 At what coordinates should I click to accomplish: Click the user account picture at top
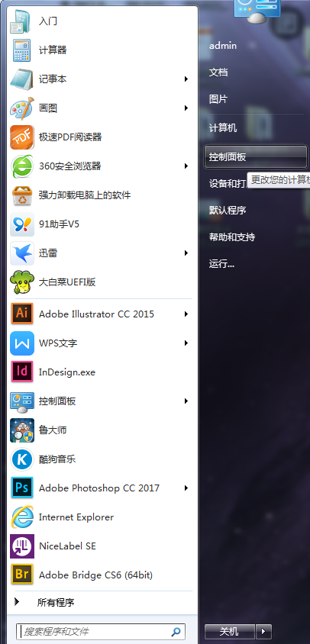257,11
